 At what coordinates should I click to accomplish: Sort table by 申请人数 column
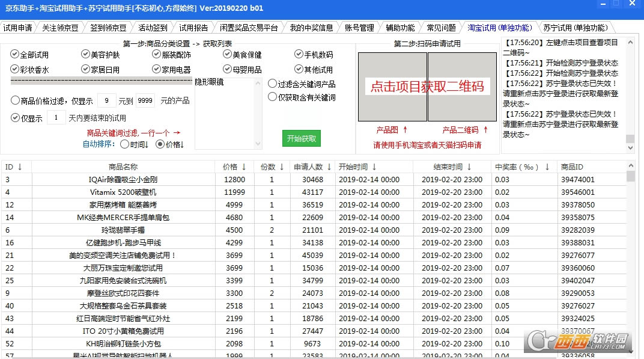[x=312, y=167]
